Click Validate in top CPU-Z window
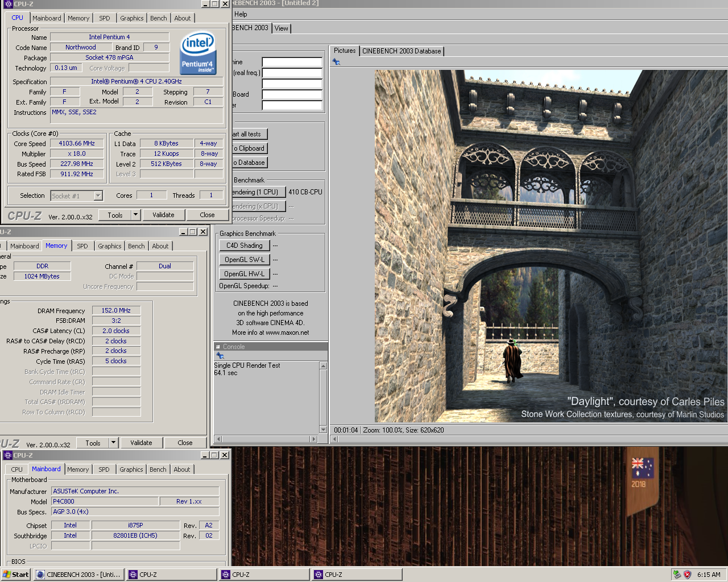 click(163, 215)
